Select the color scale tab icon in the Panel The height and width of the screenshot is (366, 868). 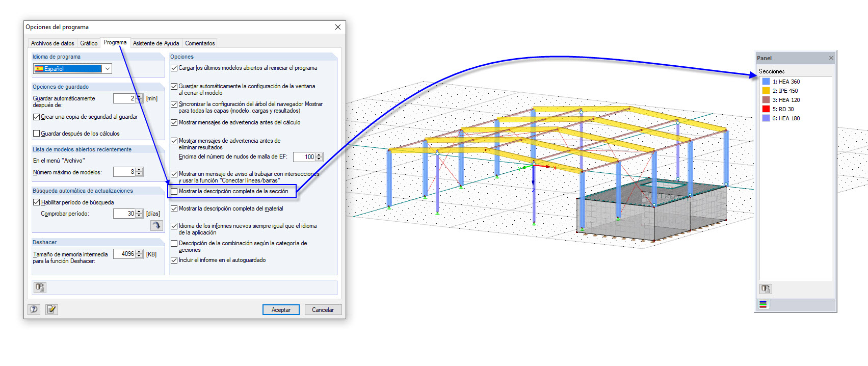(x=763, y=305)
